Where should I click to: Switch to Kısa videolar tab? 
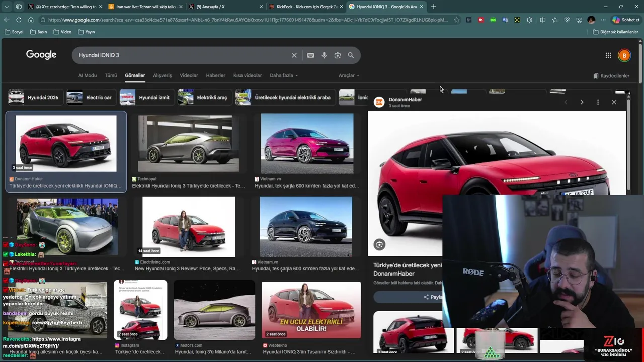pos(248,75)
